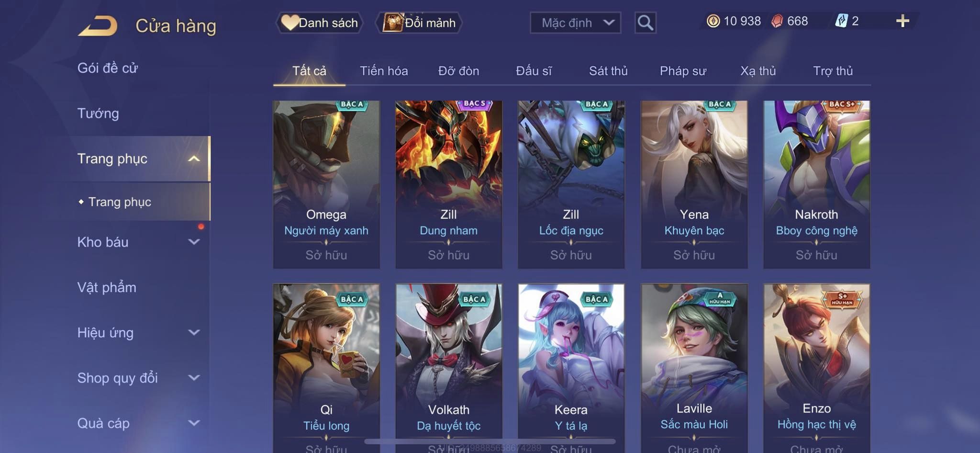The image size is (980, 453).
Task: Open Danh sách wishlist heart button
Action: [319, 23]
